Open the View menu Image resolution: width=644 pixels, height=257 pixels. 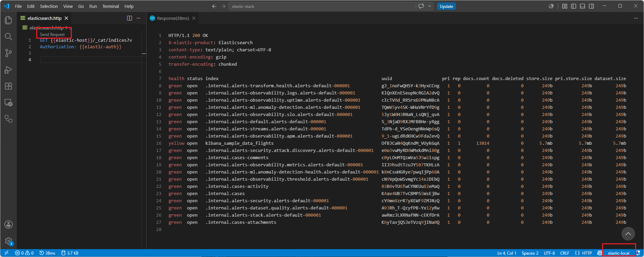click(68, 6)
